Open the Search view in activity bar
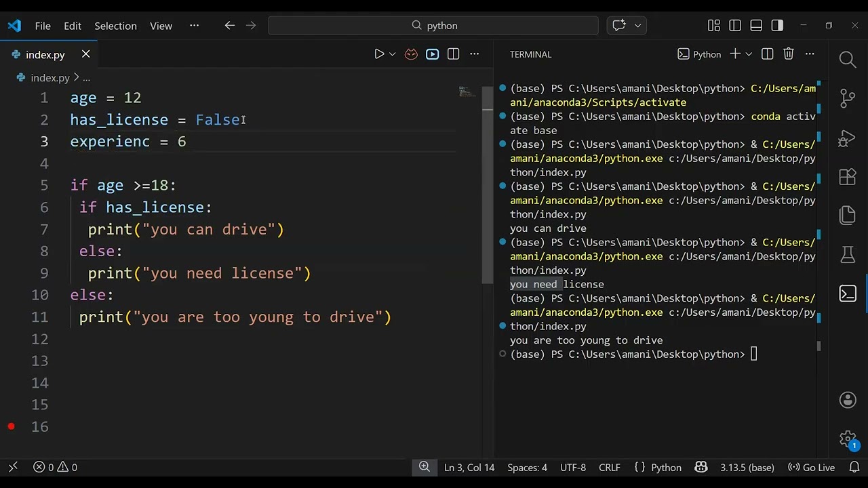 848,60
